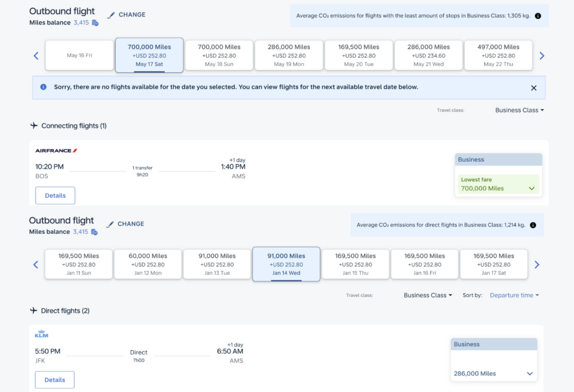Click upper CHANGE link for outbound flight

(x=132, y=15)
